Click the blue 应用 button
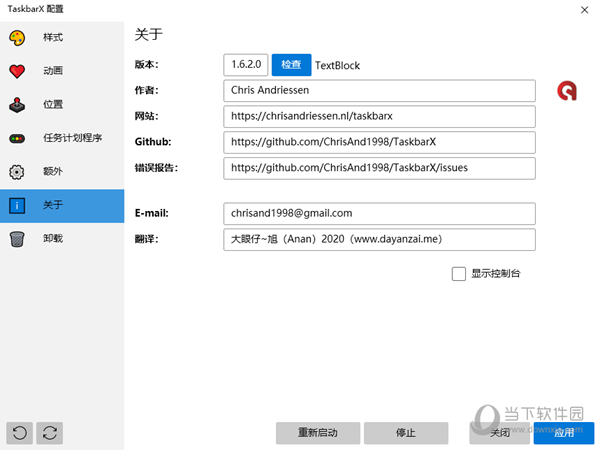Screen dimensions: 600x450 564,433
